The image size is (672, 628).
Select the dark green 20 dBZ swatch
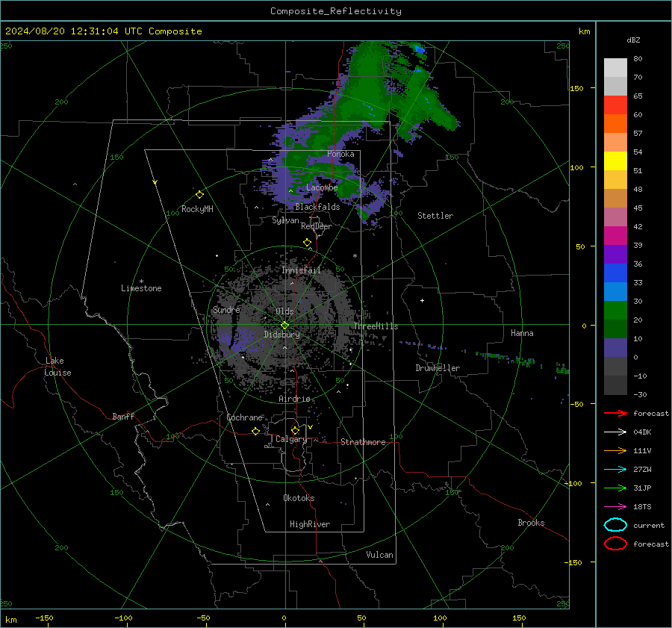(615, 329)
